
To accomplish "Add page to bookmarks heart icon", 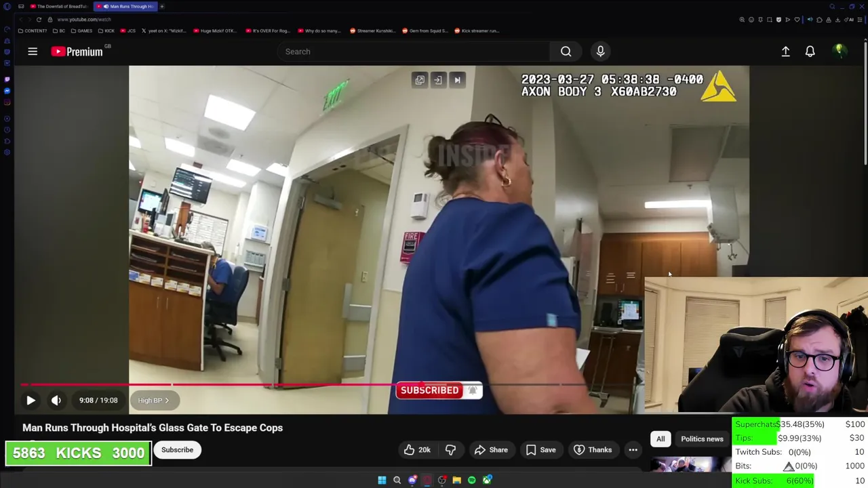I will click(797, 20).
